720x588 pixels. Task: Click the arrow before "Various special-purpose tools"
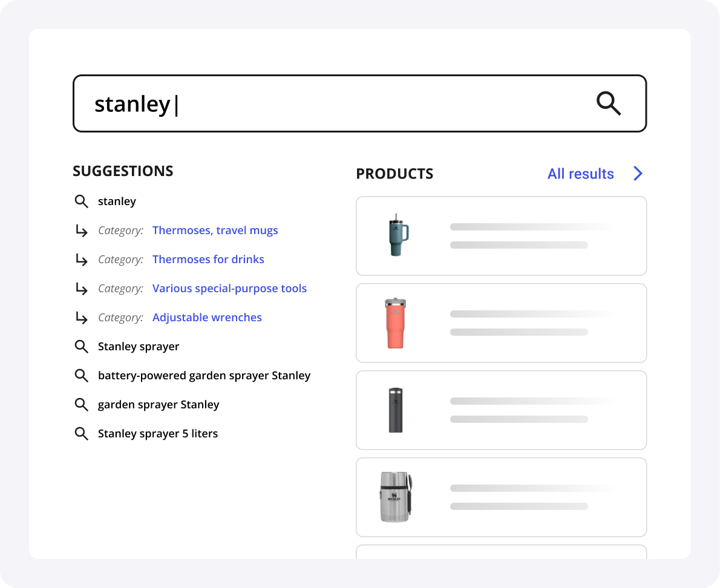click(82, 288)
